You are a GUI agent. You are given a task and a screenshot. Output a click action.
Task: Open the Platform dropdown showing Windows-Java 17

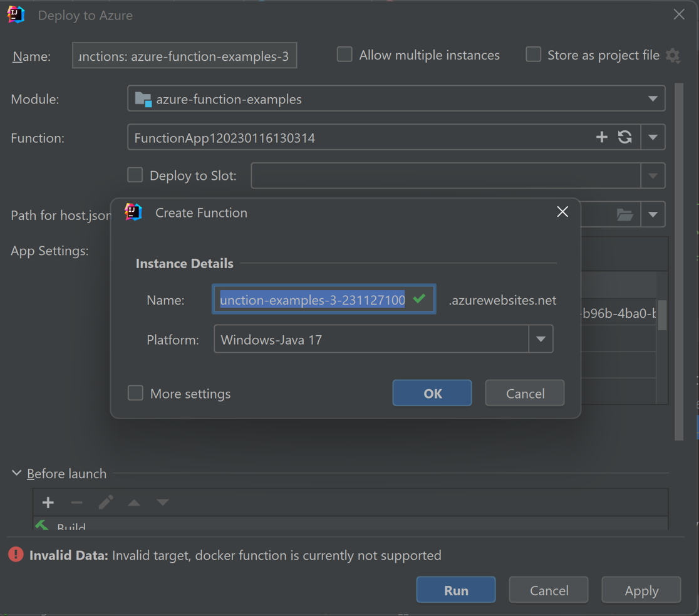coord(541,339)
